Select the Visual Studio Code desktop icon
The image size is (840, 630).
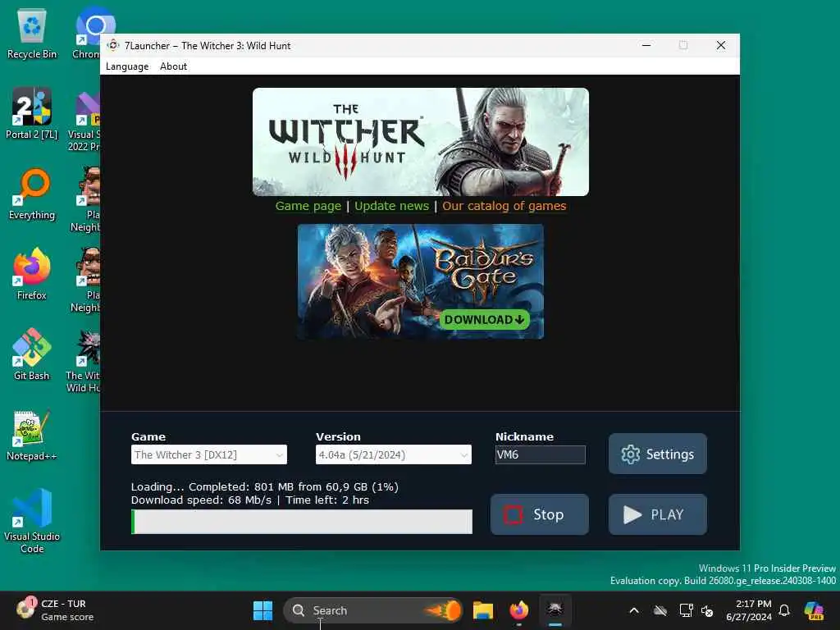32,521
